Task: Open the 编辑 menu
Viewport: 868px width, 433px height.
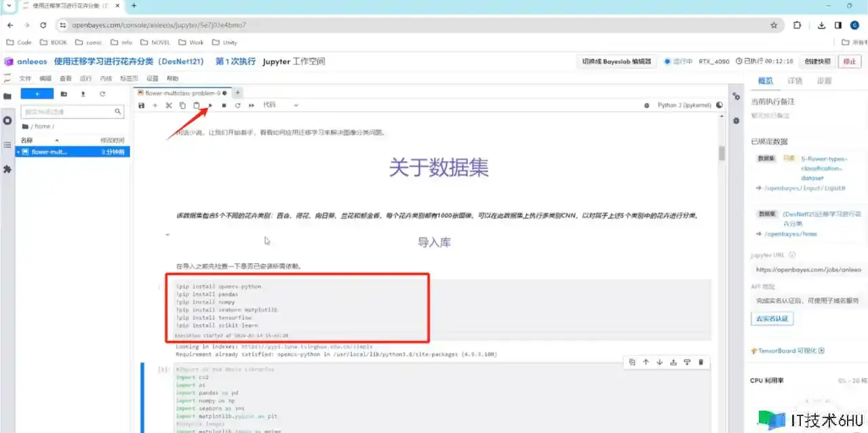Action: [x=45, y=79]
